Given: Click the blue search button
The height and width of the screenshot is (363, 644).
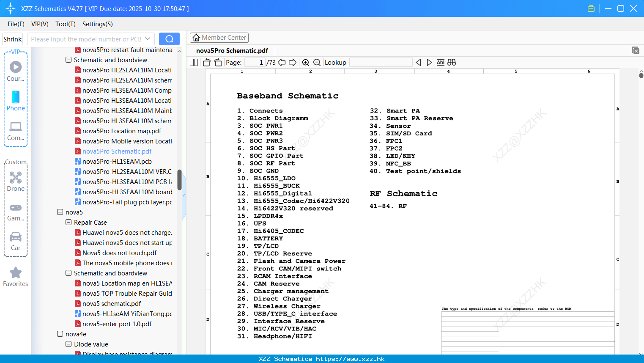Looking at the screenshot, I should tap(169, 39).
